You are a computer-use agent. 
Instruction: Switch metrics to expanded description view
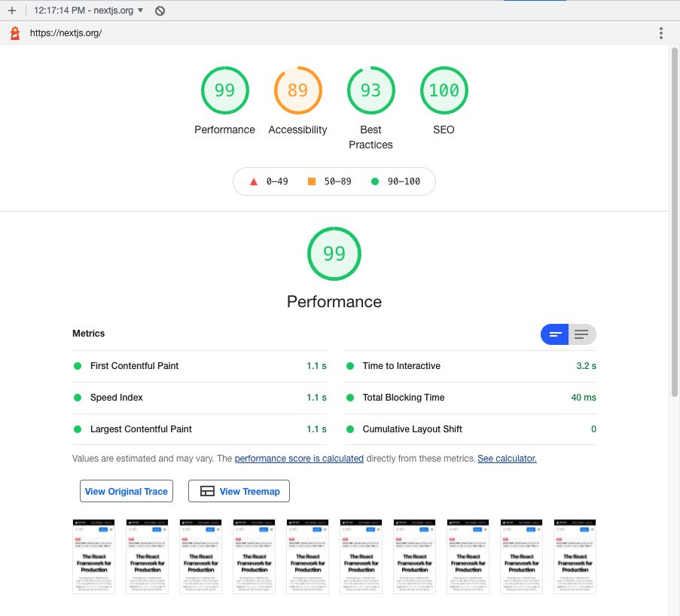pyautogui.click(x=582, y=334)
